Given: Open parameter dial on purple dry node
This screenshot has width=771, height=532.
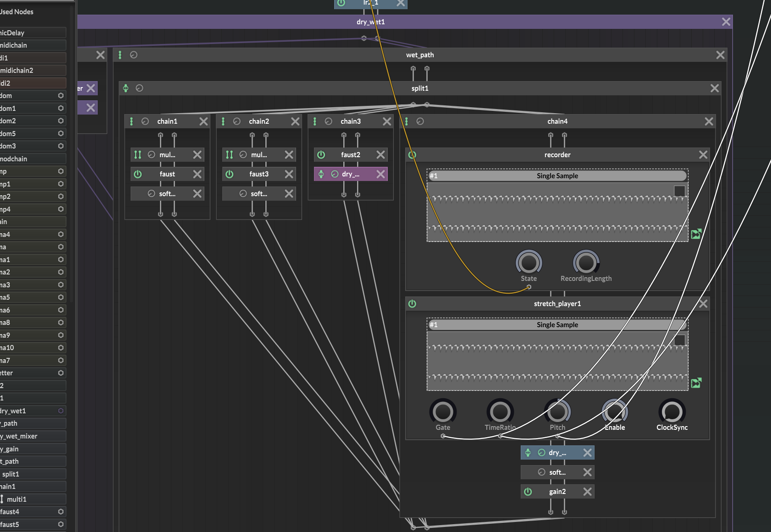Looking at the screenshot, I should (x=335, y=174).
